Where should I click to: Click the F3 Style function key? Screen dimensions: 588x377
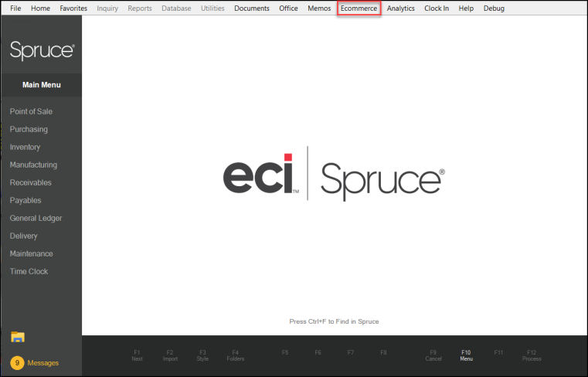click(202, 355)
